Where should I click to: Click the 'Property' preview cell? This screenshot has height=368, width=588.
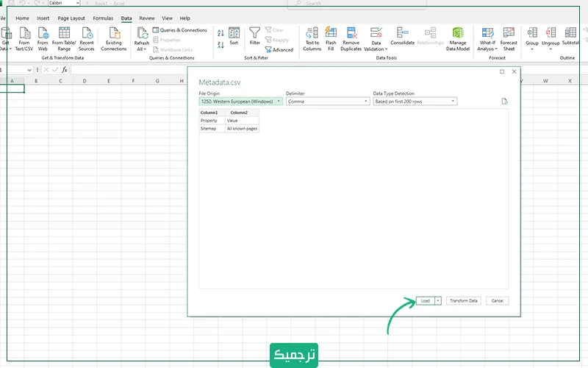point(212,121)
